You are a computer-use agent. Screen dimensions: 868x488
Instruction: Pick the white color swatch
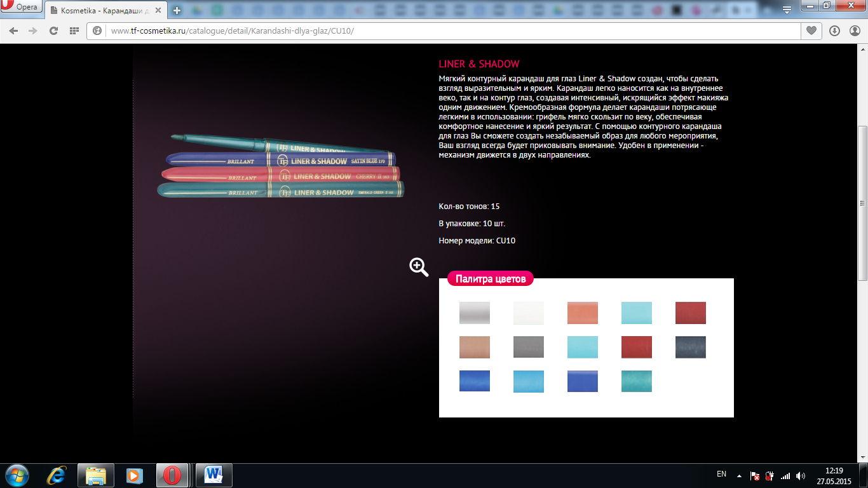(529, 313)
